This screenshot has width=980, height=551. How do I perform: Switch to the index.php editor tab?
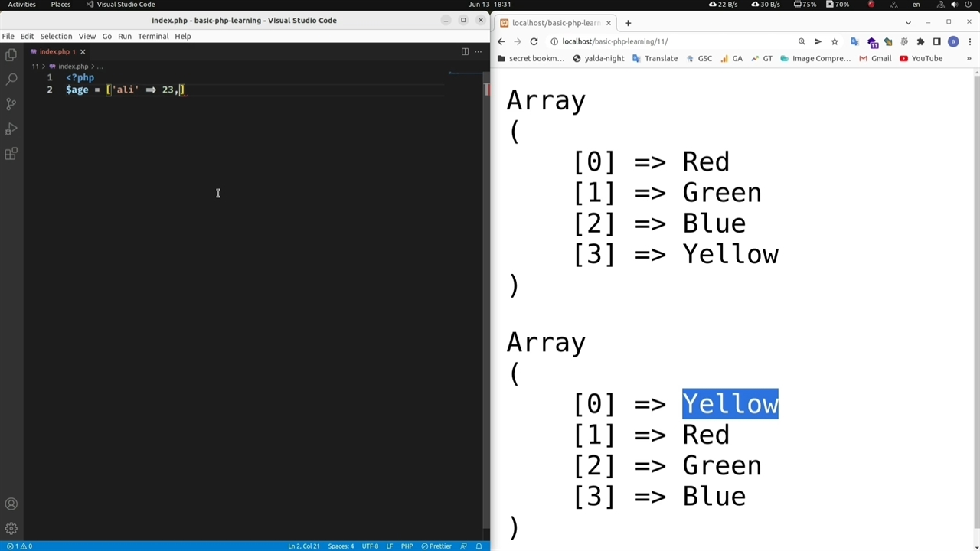54,51
